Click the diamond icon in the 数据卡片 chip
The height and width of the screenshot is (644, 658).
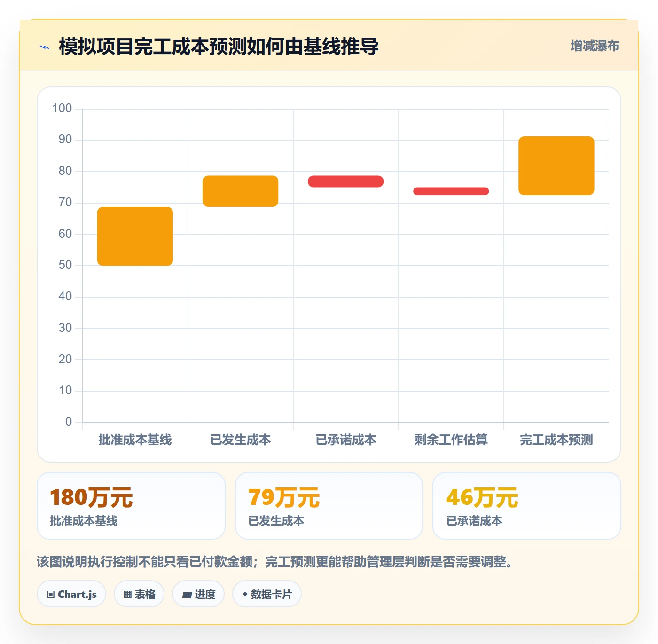(x=245, y=594)
